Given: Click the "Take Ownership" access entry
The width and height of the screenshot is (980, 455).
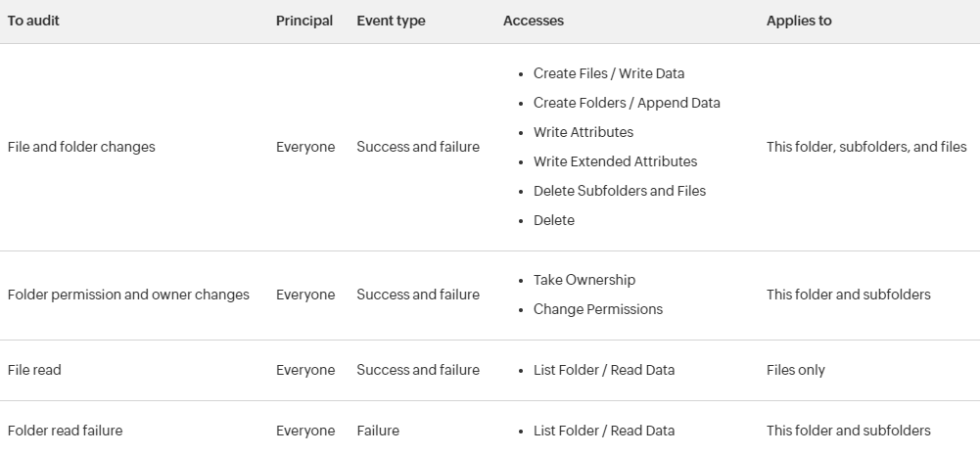Looking at the screenshot, I should (584, 280).
